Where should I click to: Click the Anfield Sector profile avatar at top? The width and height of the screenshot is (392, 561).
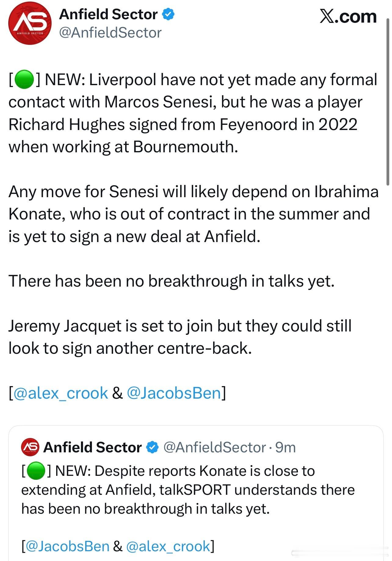point(30,24)
